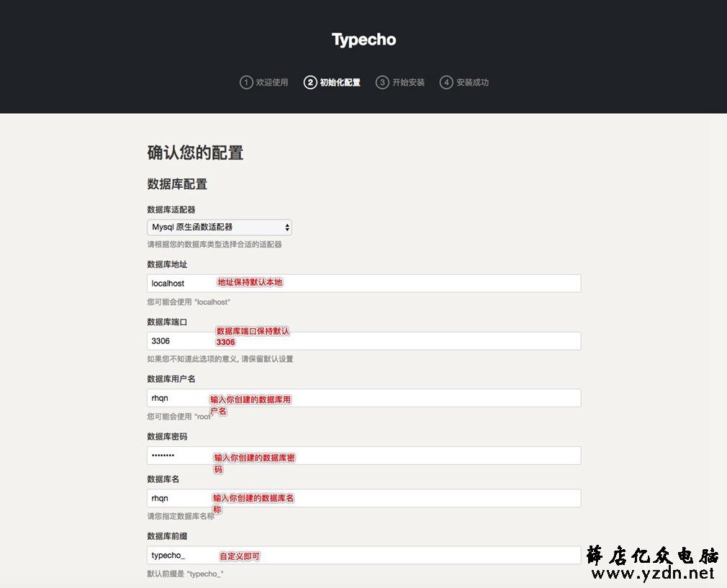Select step 3 开始安装

pos(400,83)
